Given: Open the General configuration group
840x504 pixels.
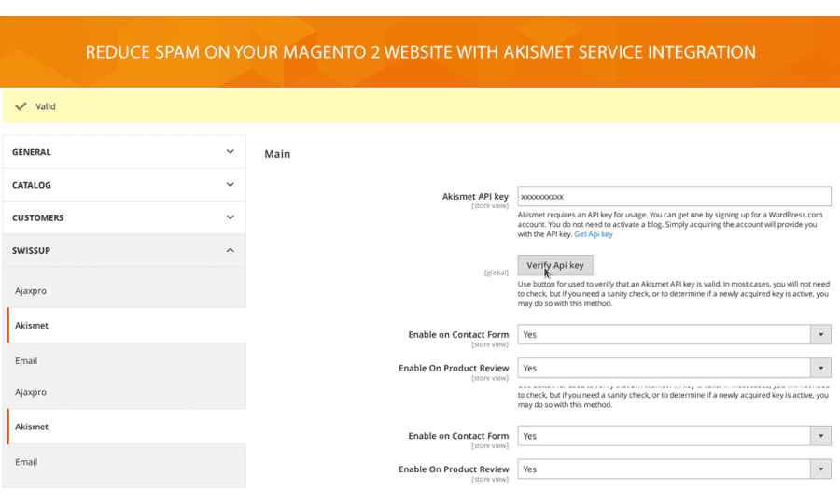Looking at the screenshot, I should click(32, 152).
